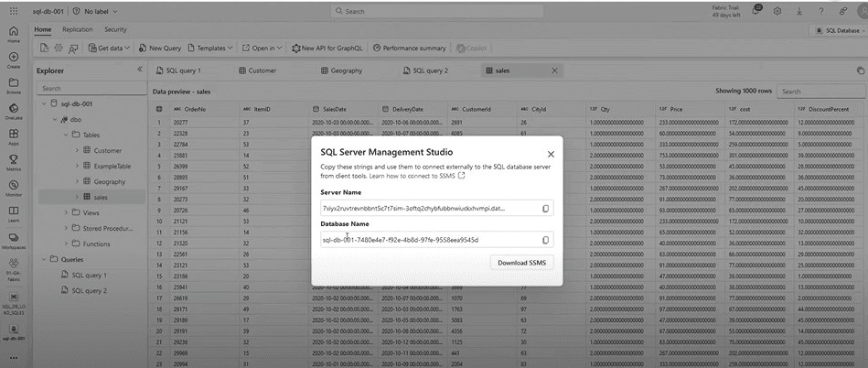Open Browse in left navigation
The height and width of the screenshot is (368, 868).
[14, 86]
